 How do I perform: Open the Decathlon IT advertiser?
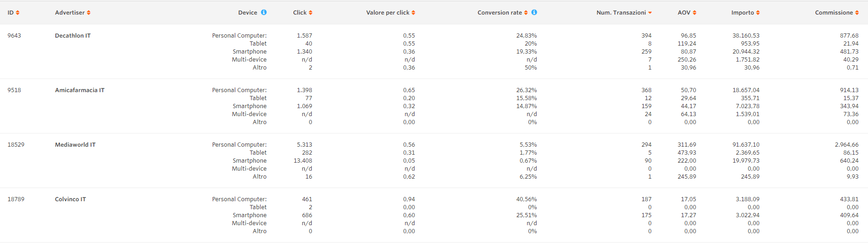coord(73,36)
